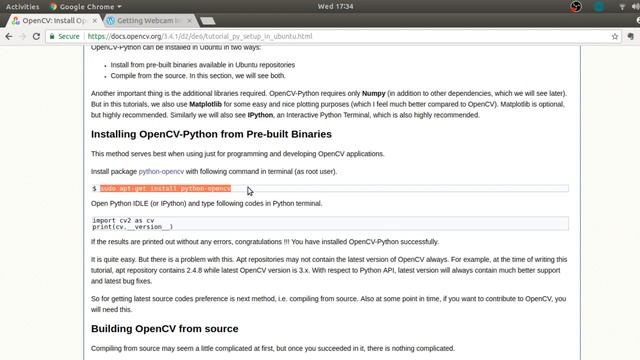Click the heading Installing OpenCV-Python from Pre-built Binaries
The height and width of the screenshot is (360, 640).
click(211, 134)
